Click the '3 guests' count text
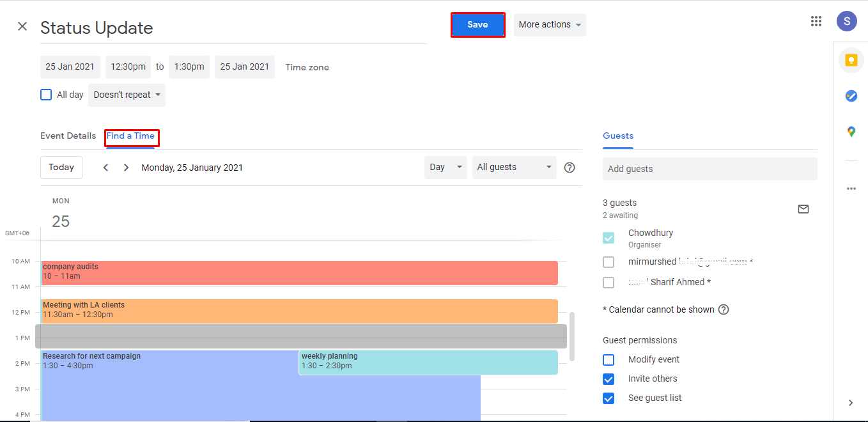This screenshot has height=422, width=868. click(619, 203)
